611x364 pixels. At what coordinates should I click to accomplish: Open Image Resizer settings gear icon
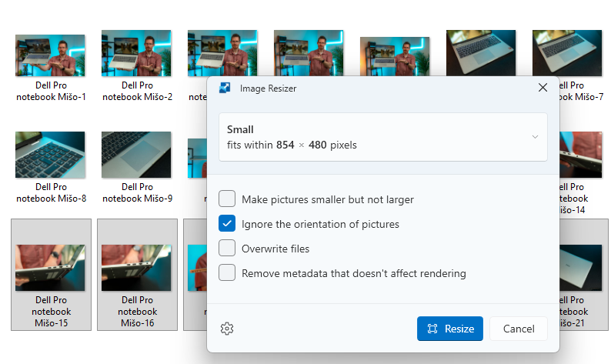[227, 329]
